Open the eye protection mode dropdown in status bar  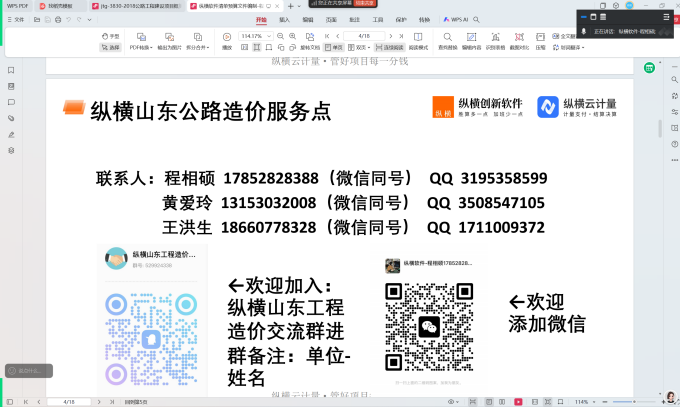click(x=453, y=402)
